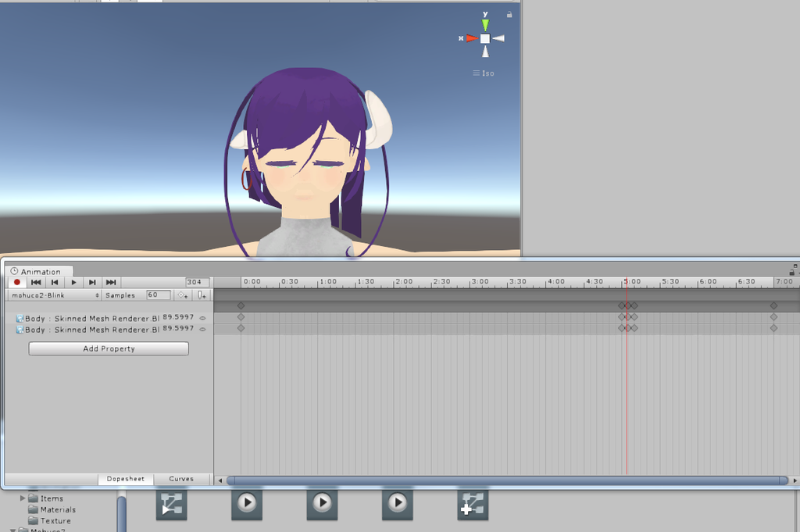Enable animation record mode with red dot
Viewport: 800px width, 532px height.
[x=17, y=282]
